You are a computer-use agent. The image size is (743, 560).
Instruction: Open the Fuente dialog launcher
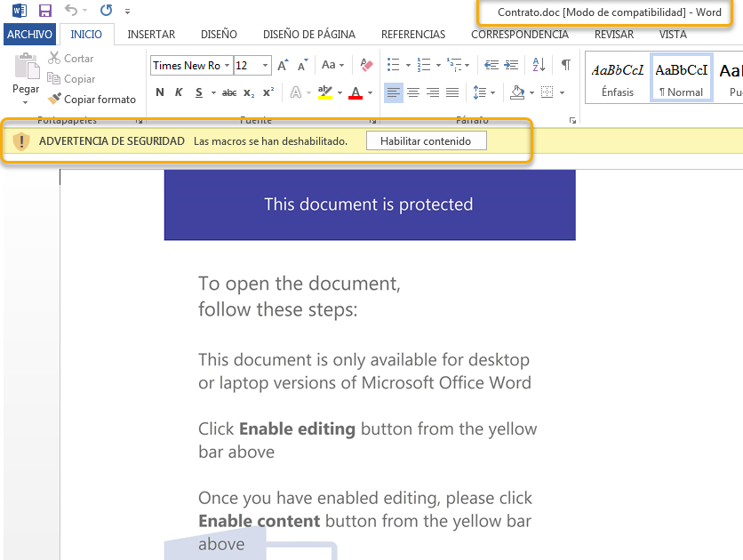(x=373, y=121)
